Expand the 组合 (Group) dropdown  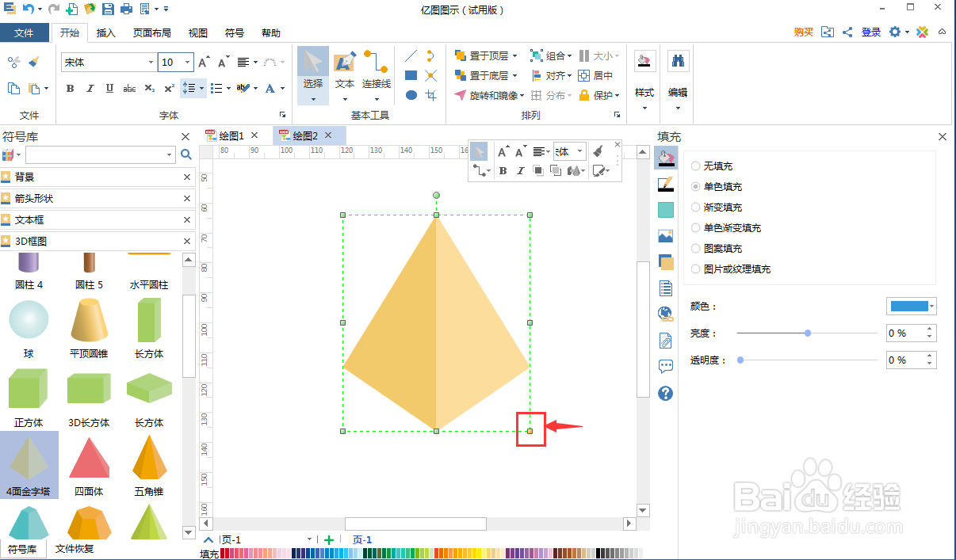point(554,56)
